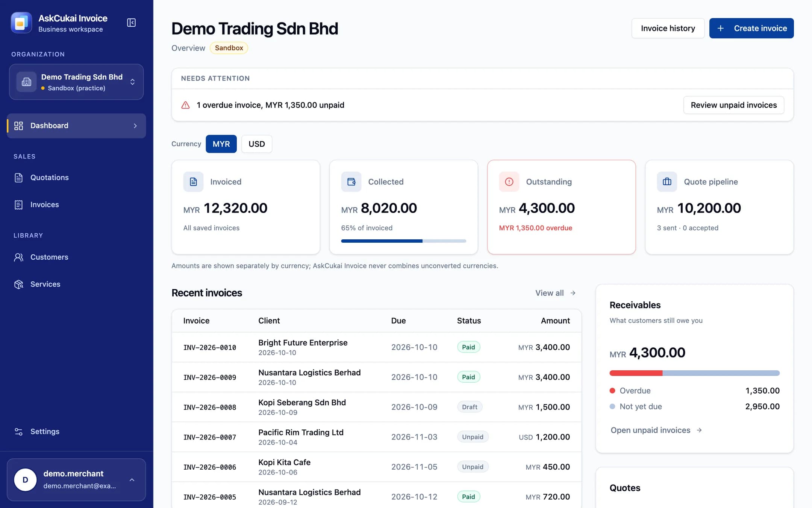Click Create invoice button
Screen dimensions: 812x508
[751, 28]
